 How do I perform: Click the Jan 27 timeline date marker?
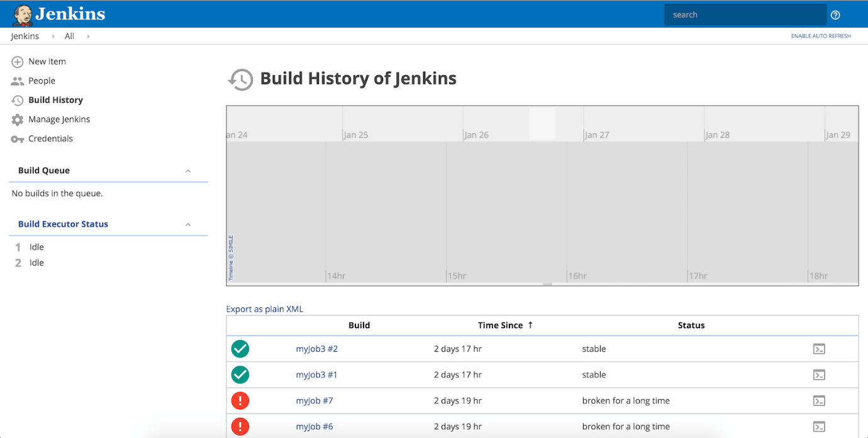(x=596, y=134)
